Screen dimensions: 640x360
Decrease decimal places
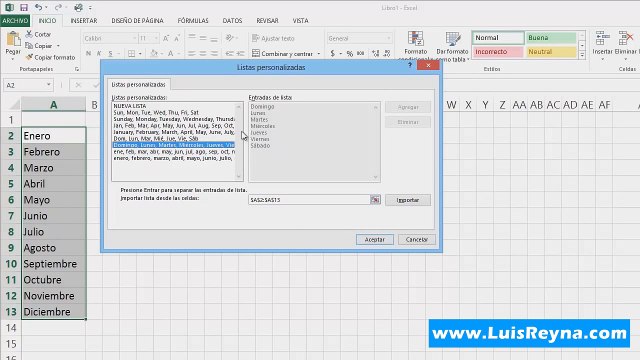387,53
